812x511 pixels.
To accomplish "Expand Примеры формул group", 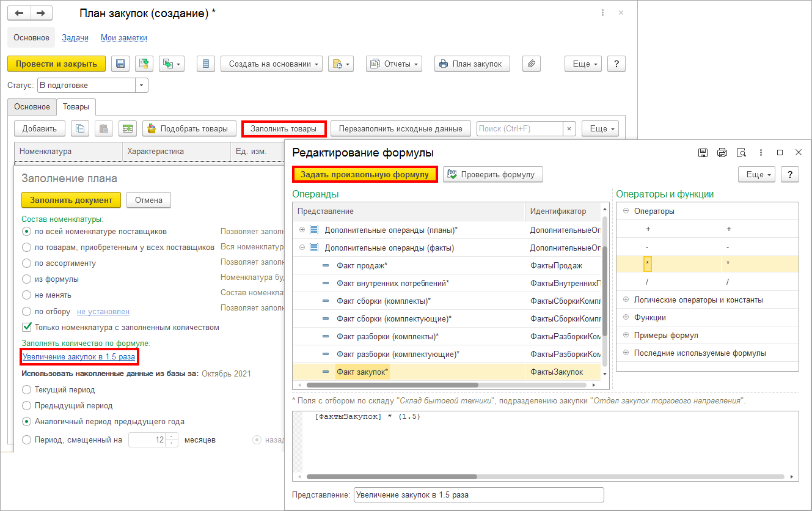I will tap(626, 335).
